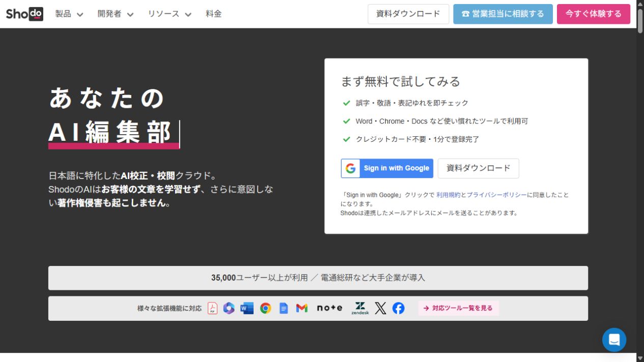The width and height of the screenshot is (644, 362).
Task: Click the Gmail icon
Action: tap(302, 308)
